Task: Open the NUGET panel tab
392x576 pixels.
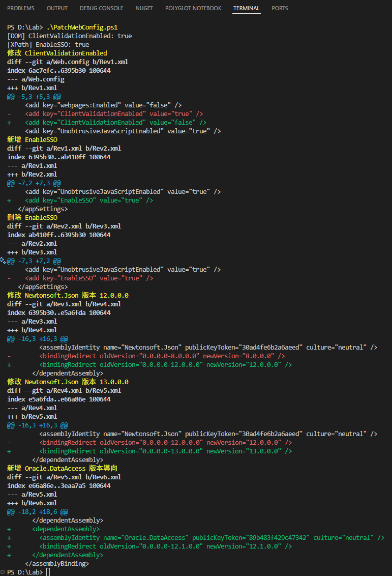Action: click(x=144, y=8)
